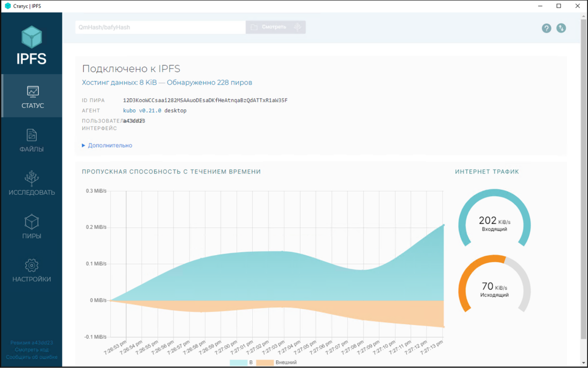Viewport: 588px width, 368px height.
Task: Click the upload/download arrows icon at top right
Action: coord(561,28)
